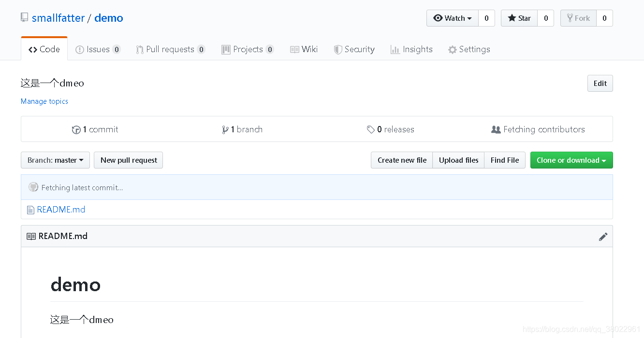644x338 pixels.
Task: Click the README.md panel header title
Action: pyautogui.click(x=63, y=236)
